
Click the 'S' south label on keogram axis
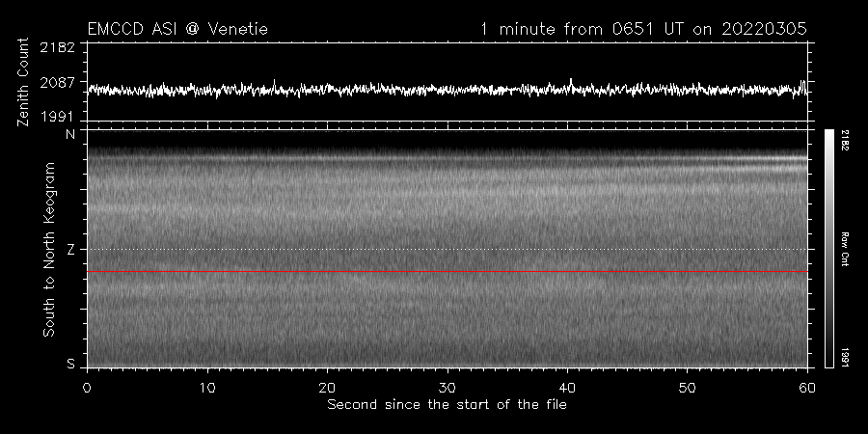click(x=70, y=364)
